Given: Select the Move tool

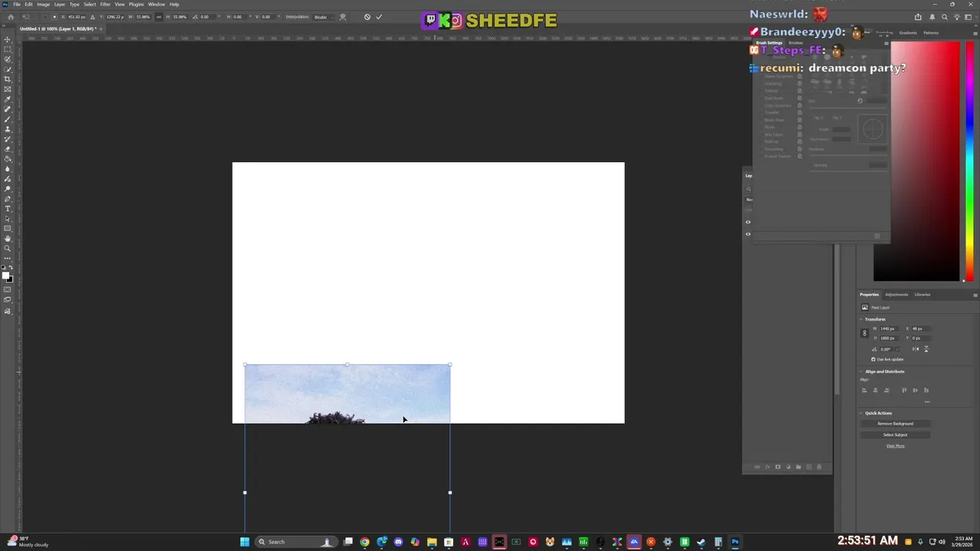Looking at the screenshot, I should (8, 39).
